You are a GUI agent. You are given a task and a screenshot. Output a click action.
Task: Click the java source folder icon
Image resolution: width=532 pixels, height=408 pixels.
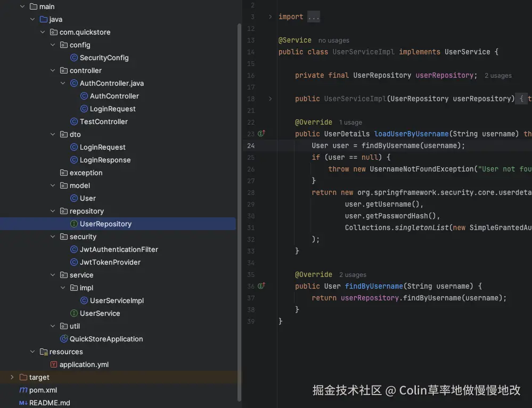click(x=44, y=19)
